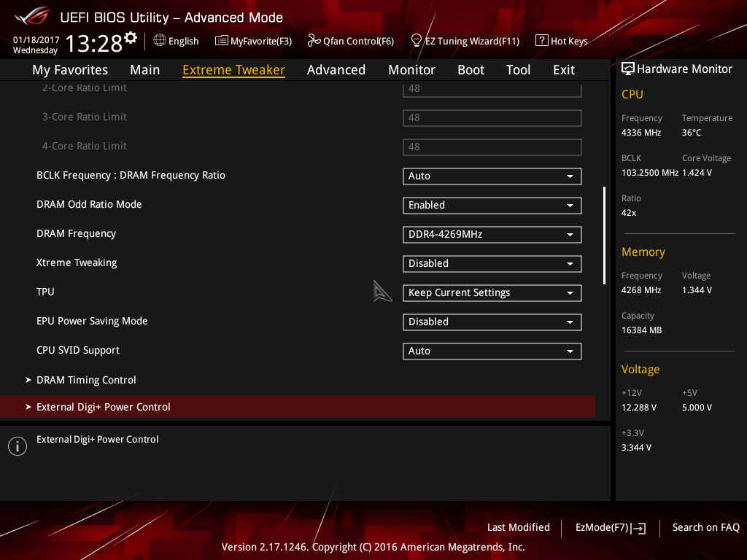The image size is (747, 560).
Task: Click the settings list scrollbar
Action: click(604, 236)
